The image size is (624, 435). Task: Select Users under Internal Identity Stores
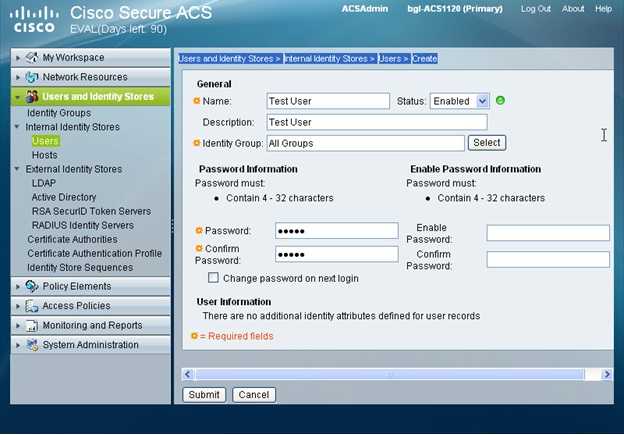[45, 141]
